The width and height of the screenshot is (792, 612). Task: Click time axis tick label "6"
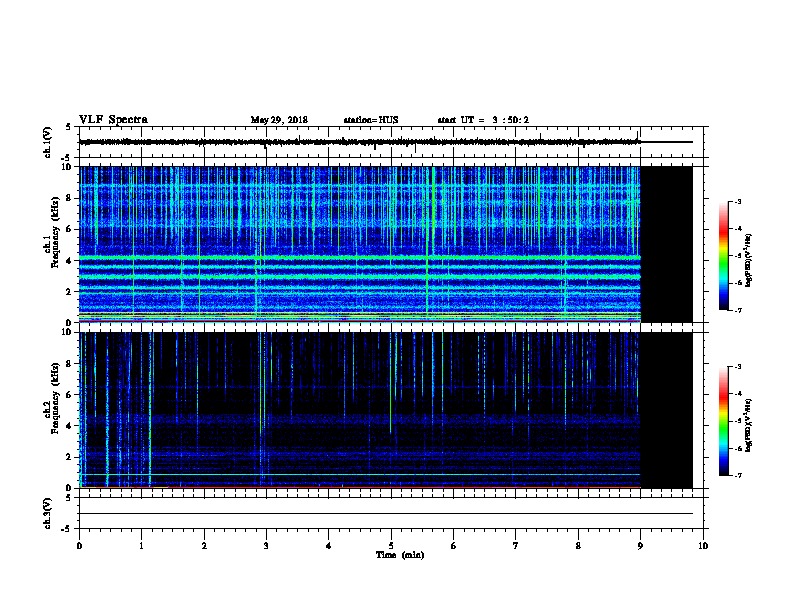[x=454, y=546]
